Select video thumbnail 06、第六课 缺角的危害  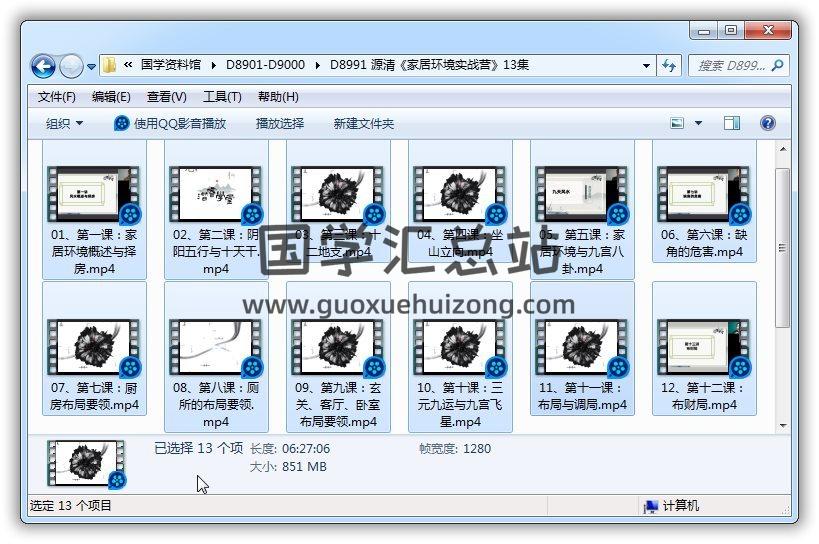point(704,194)
